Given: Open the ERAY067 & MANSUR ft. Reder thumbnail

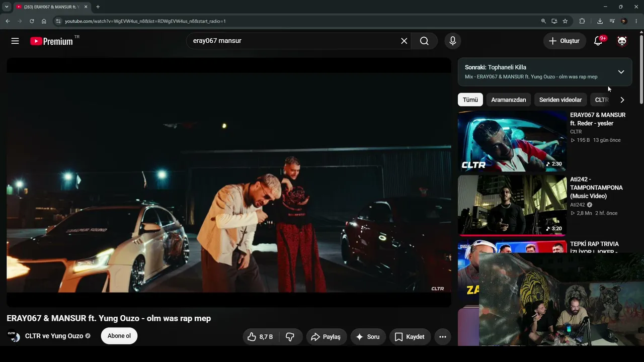Looking at the screenshot, I should (x=512, y=141).
